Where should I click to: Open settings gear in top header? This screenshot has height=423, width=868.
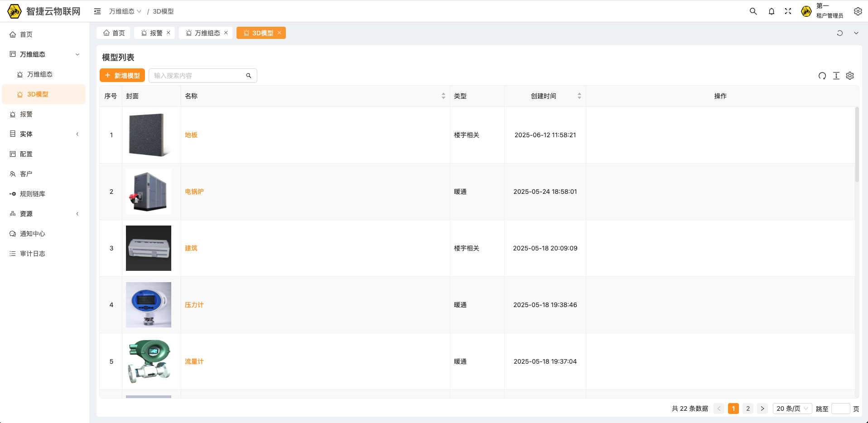click(858, 11)
